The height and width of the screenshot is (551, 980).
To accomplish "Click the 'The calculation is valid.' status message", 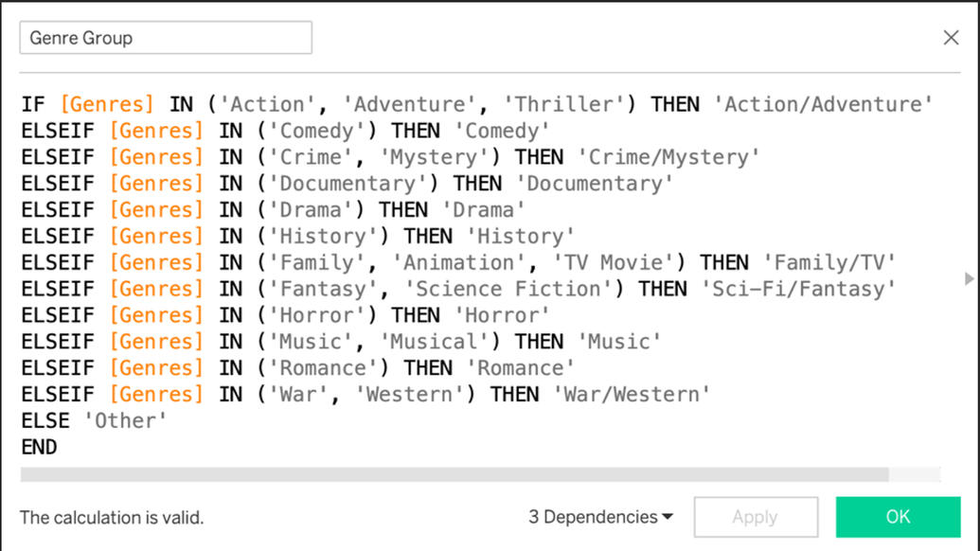I will click(112, 518).
